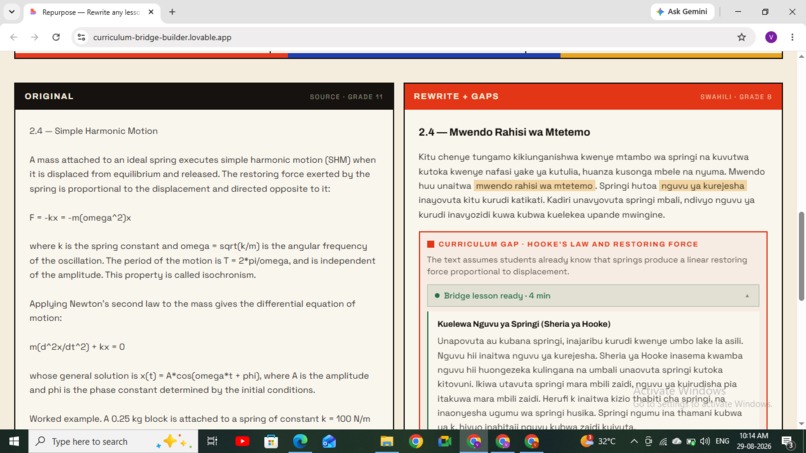The width and height of the screenshot is (806, 453).
Task: Click the Wi-Fi network tray icon
Action: tap(663, 441)
